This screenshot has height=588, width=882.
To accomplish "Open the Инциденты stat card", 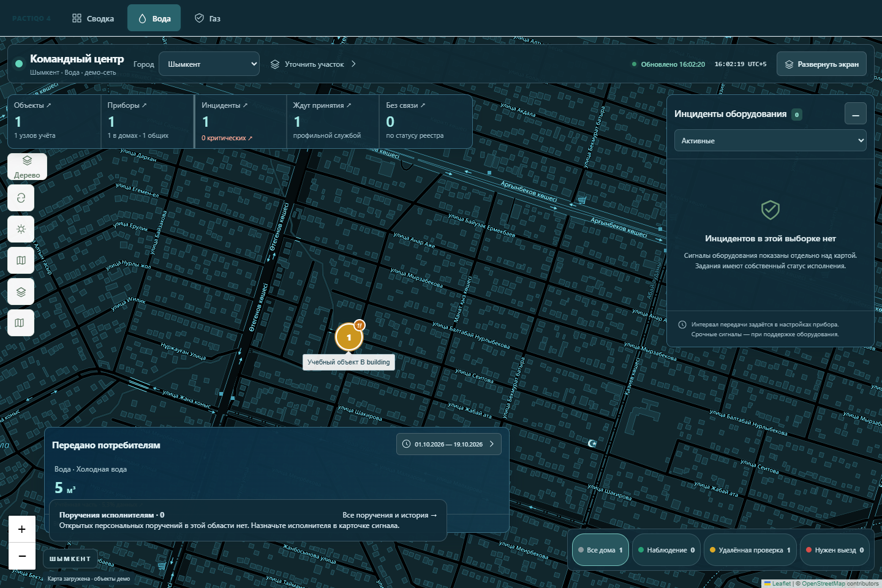I will (x=241, y=121).
